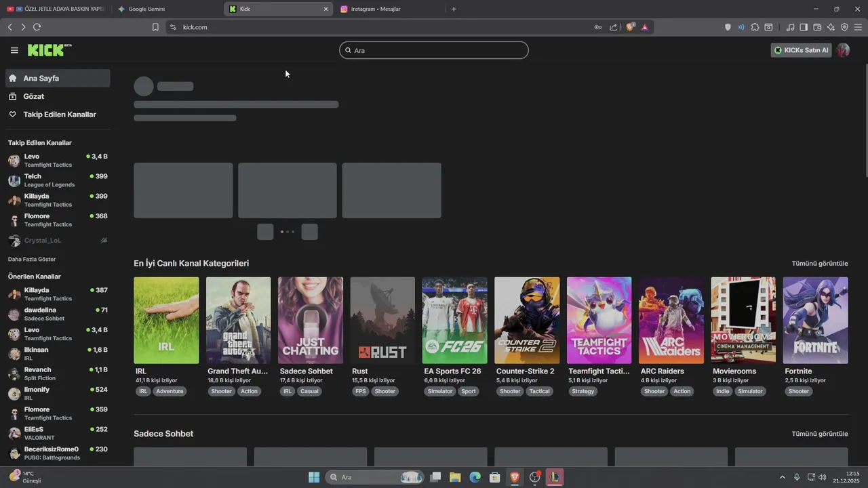Click Tümünü görüntüle for Sadece Sohbet
Image resolution: width=868 pixels, height=488 pixels.
click(x=820, y=434)
